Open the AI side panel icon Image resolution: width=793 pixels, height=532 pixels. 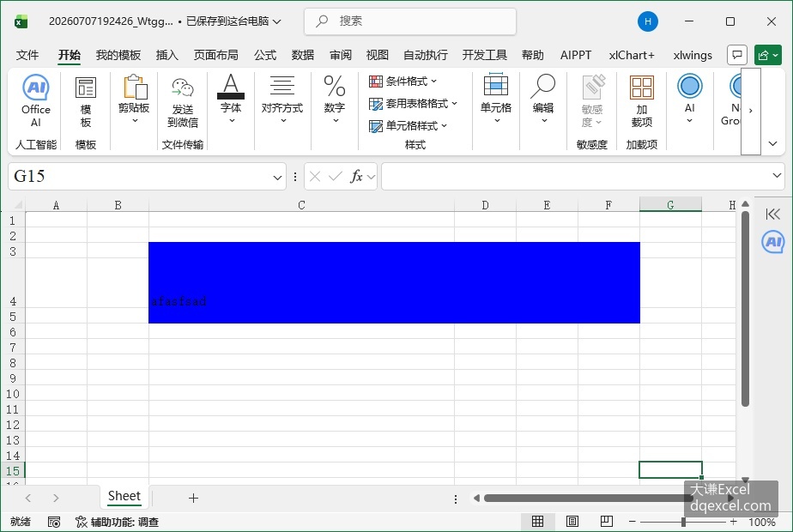tap(772, 242)
